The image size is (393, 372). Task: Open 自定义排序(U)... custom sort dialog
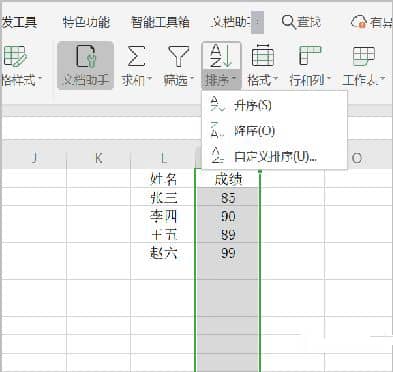coord(274,156)
